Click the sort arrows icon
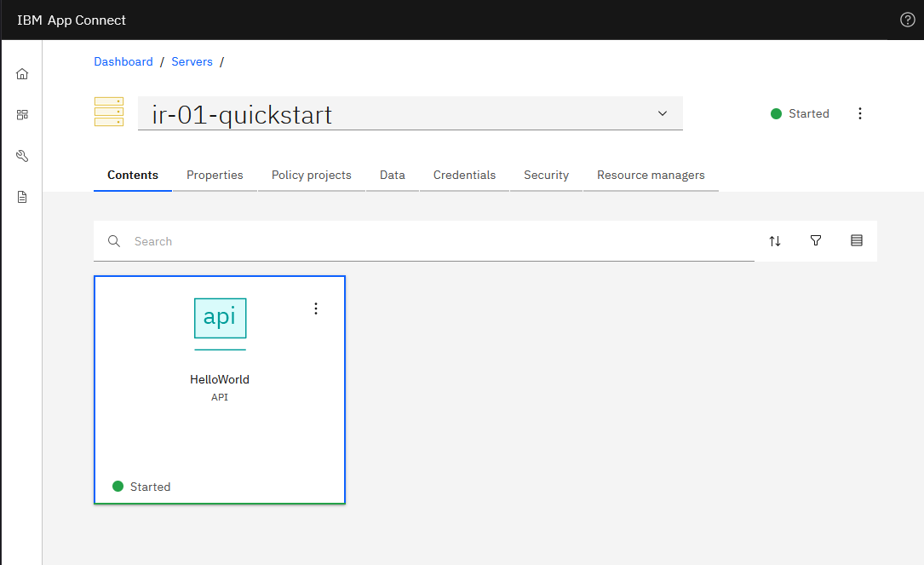 click(x=775, y=240)
